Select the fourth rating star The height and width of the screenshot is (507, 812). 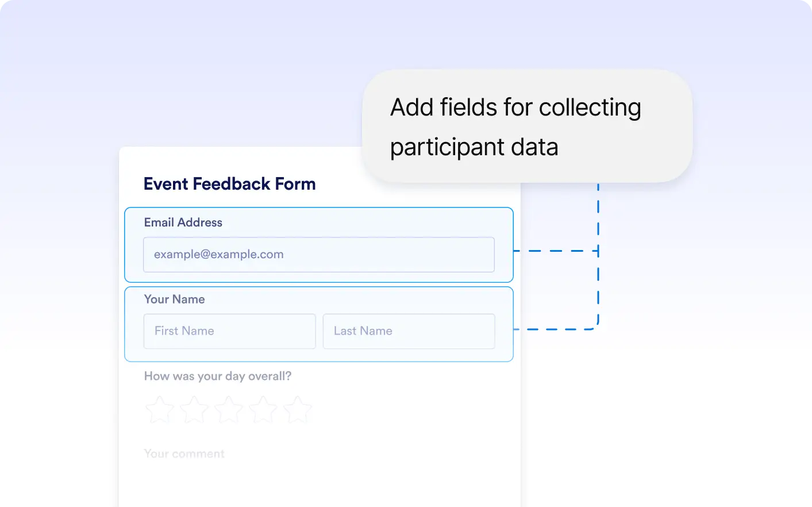pos(263,410)
